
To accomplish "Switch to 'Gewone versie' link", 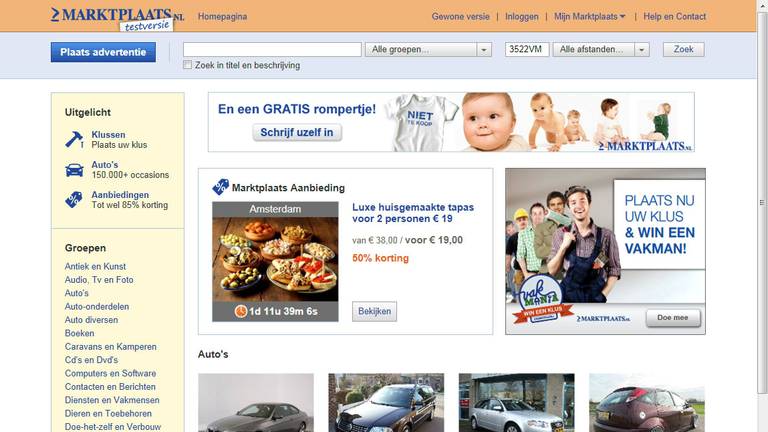I will click(x=462, y=17).
